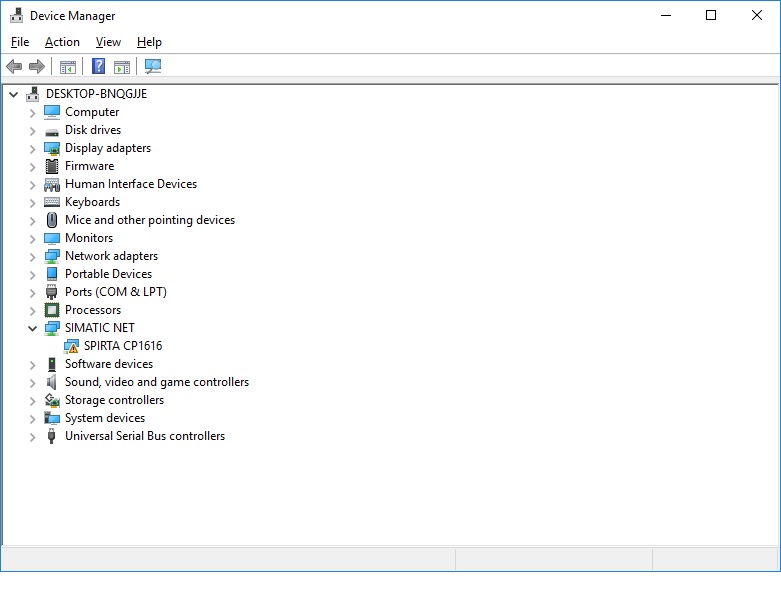Click the Device Manager title bar icon

pyautogui.click(x=16, y=15)
